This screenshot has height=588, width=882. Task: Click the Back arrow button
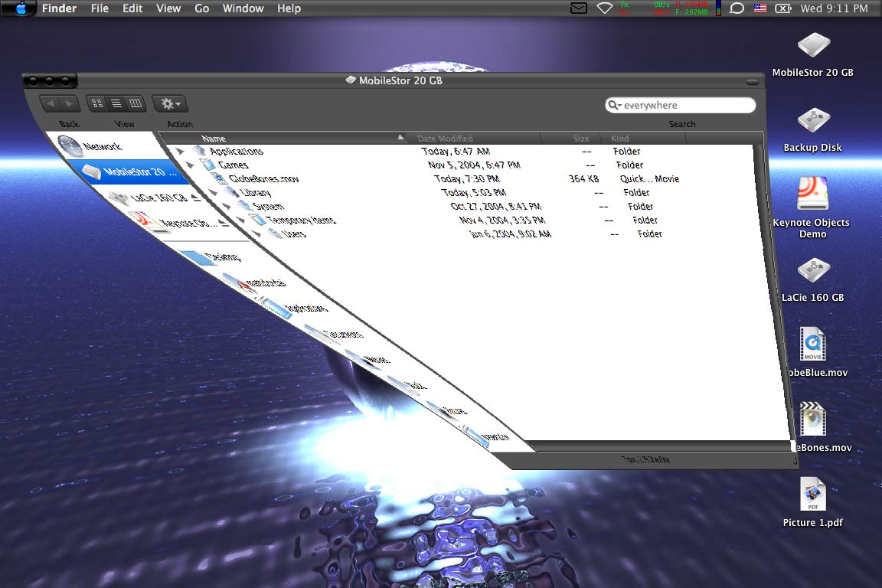click(x=51, y=103)
